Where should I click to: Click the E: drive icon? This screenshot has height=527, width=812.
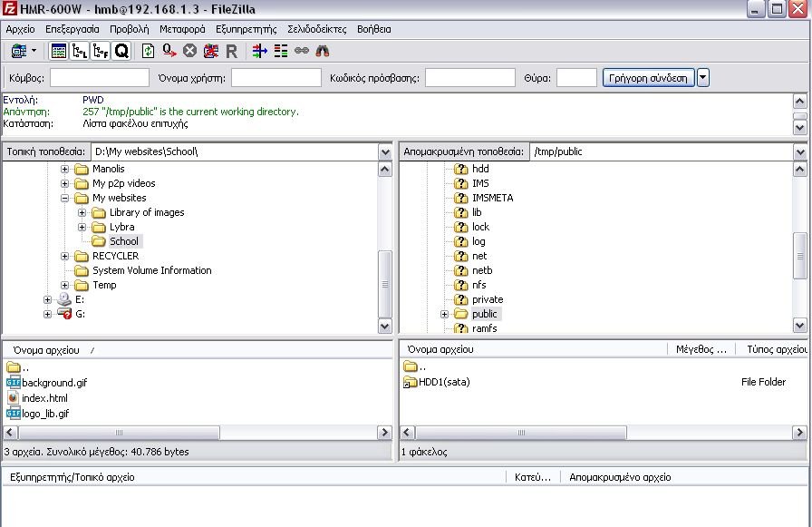64,299
